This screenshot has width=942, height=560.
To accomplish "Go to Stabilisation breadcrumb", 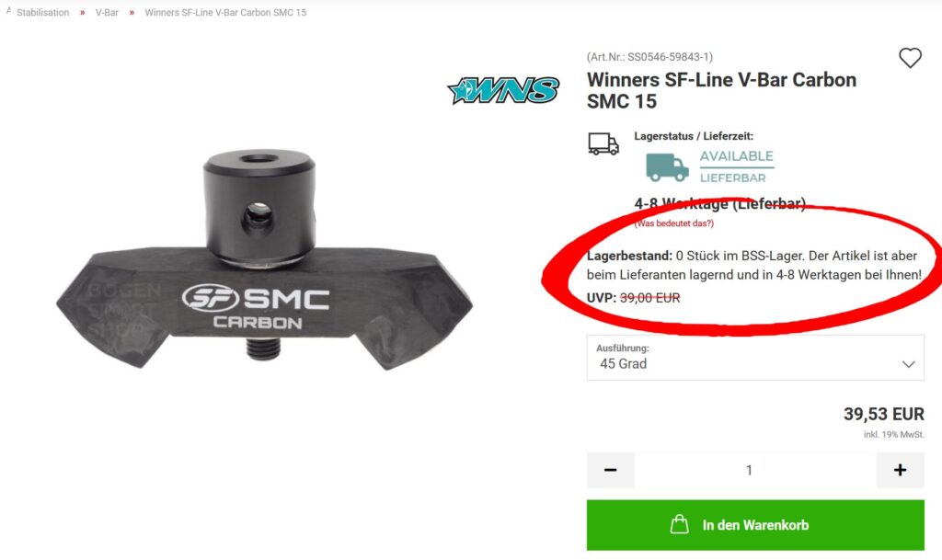I will pyautogui.click(x=42, y=13).
